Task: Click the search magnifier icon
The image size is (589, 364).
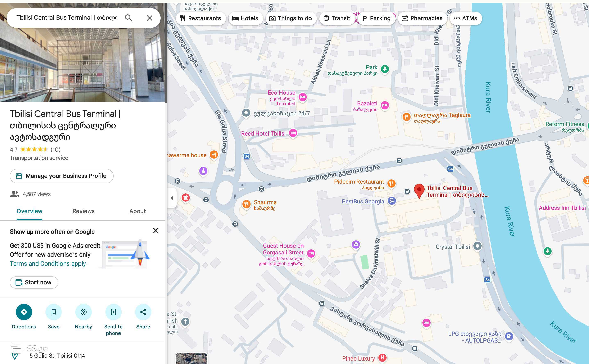Action: [128, 18]
